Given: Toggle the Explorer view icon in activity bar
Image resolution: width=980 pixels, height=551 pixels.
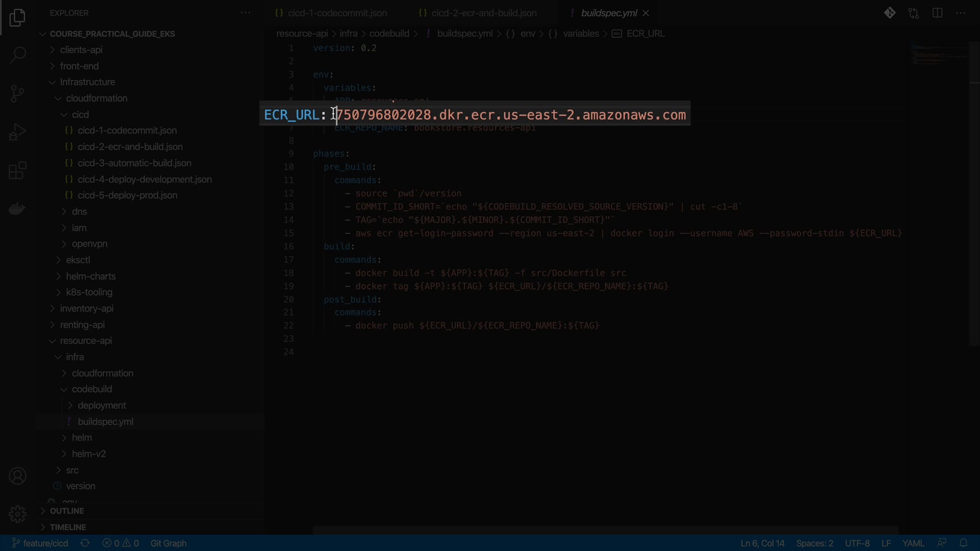Looking at the screenshot, I should pos(17,18).
